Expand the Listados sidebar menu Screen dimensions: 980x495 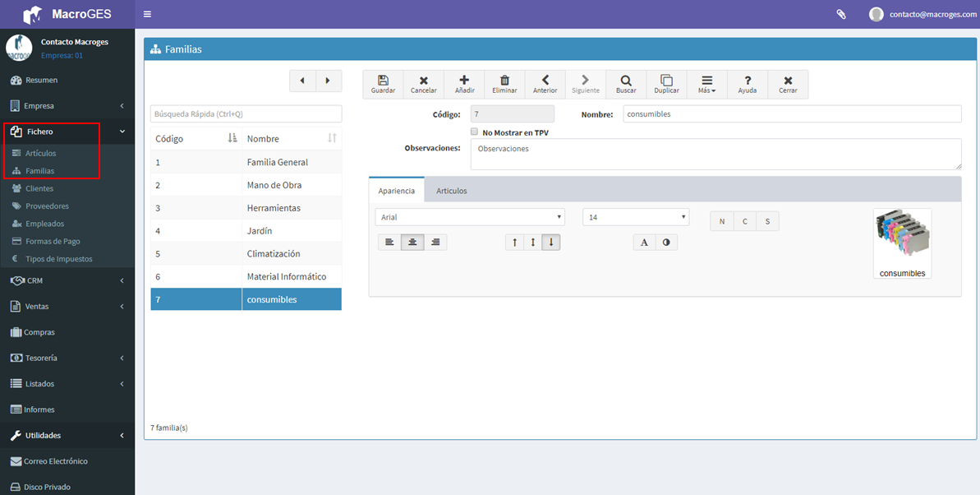[x=67, y=384]
